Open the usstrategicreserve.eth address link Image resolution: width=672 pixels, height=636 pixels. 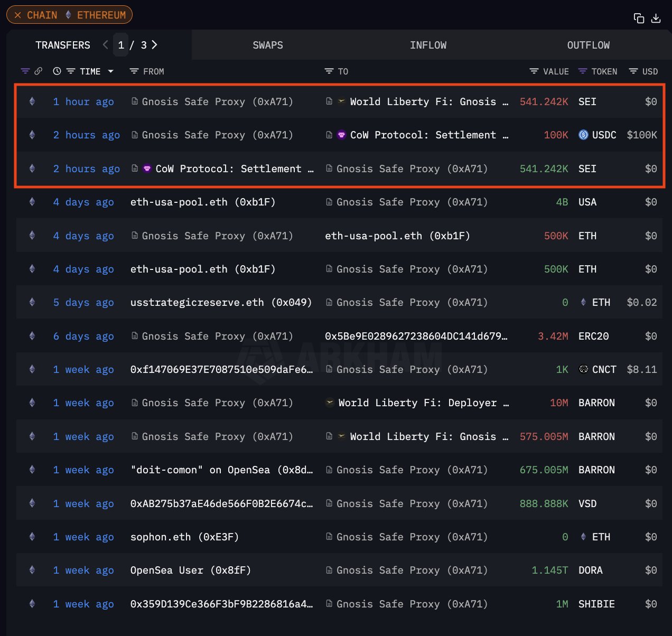point(221,303)
